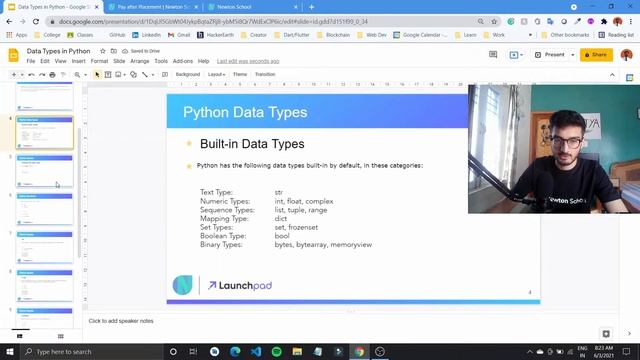Select the Shape tool
The height and width of the screenshot is (360, 640).
pyautogui.click(x=133, y=75)
